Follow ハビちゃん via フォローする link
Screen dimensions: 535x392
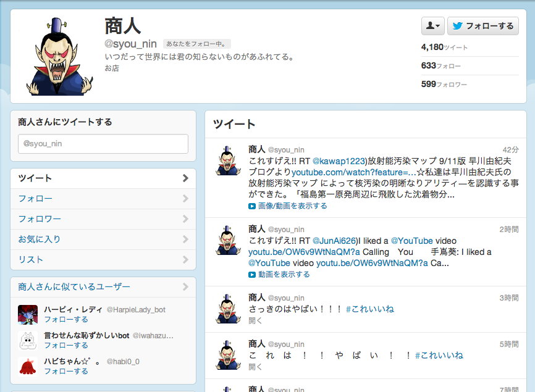tap(66, 371)
